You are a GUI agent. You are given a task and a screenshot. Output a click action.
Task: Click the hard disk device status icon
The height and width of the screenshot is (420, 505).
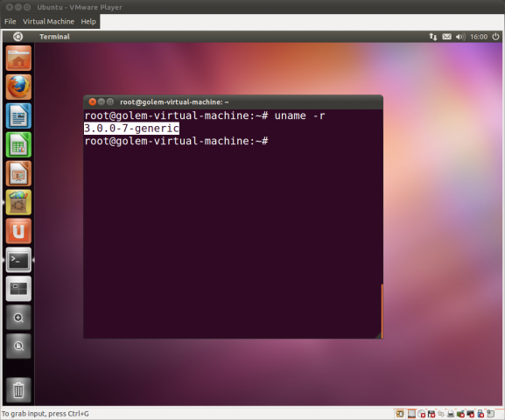[x=411, y=414]
